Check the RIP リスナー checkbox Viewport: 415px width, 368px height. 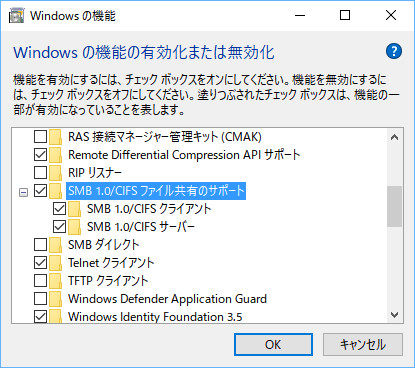pyautogui.click(x=40, y=173)
